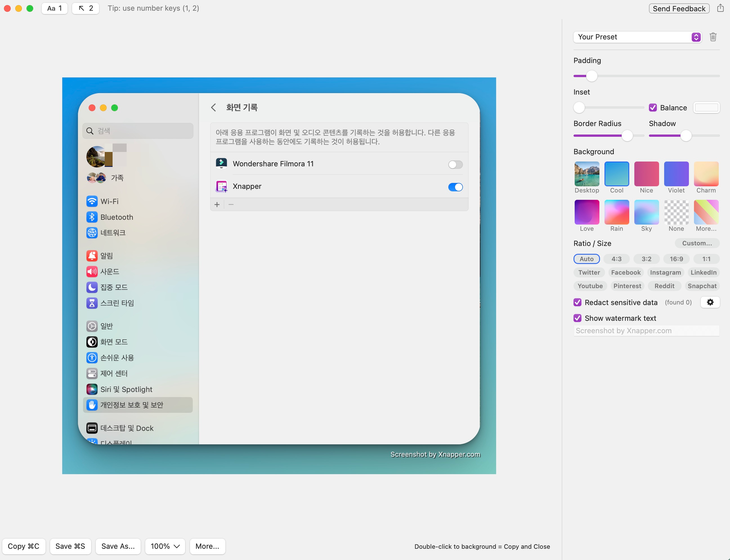Toggle Redact sensitive data checkbox

577,302
